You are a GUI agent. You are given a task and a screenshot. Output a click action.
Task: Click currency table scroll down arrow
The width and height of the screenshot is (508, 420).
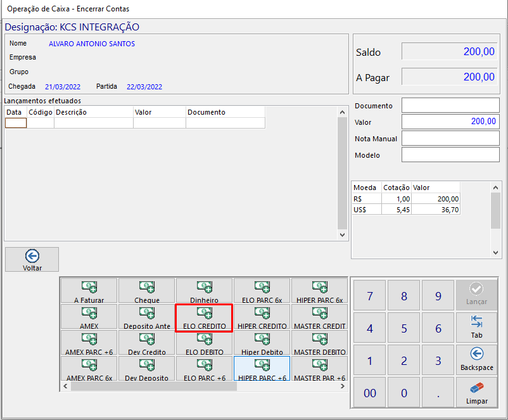495,253
